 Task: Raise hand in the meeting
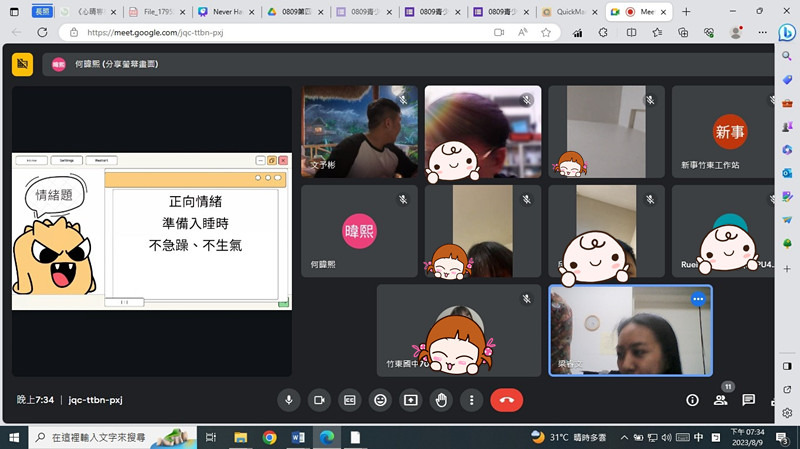click(441, 400)
